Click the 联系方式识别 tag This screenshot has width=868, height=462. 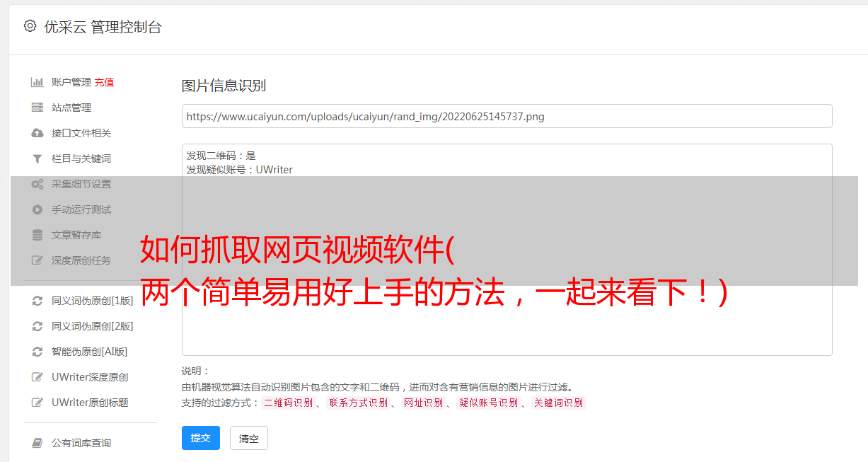pyautogui.click(x=359, y=403)
